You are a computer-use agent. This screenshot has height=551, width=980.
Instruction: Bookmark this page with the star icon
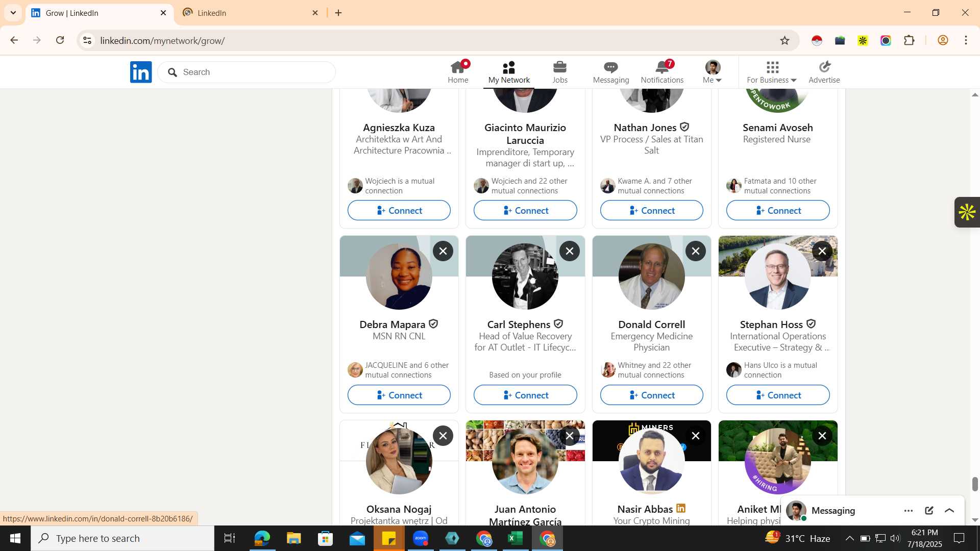click(x=785, y=40)
